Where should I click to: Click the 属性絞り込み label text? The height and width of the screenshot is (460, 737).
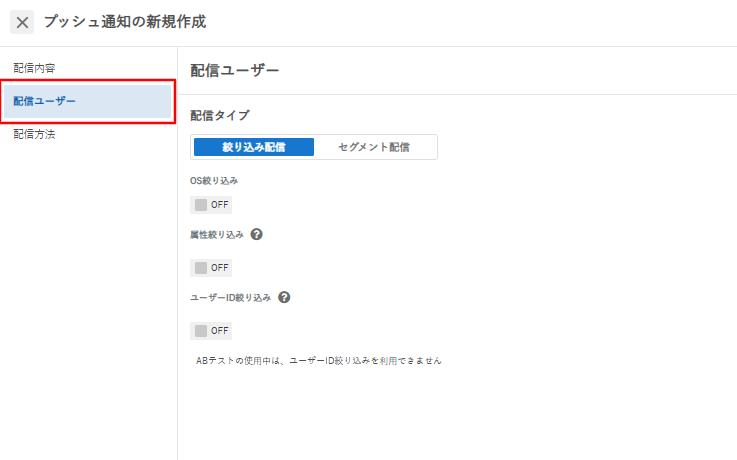click(x=216, y=234)
